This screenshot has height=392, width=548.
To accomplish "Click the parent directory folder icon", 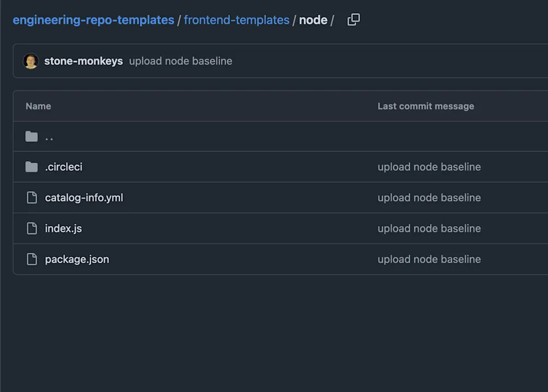I will coord(32,136).
